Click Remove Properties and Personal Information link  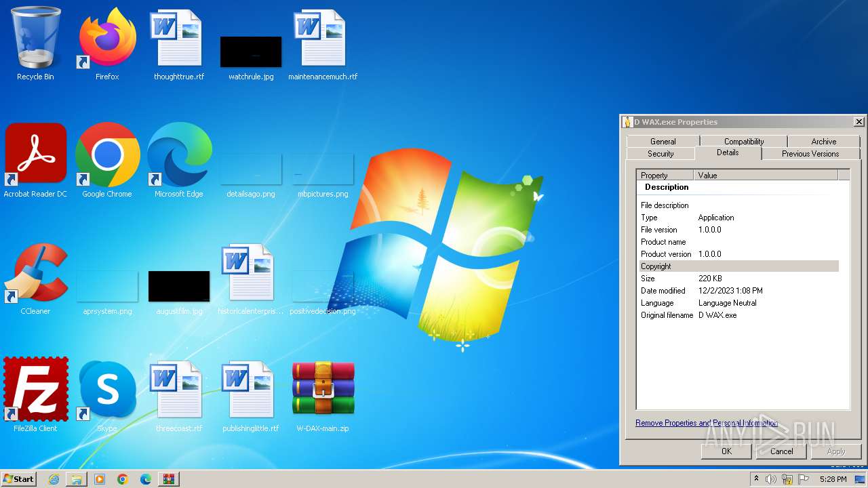707,423
